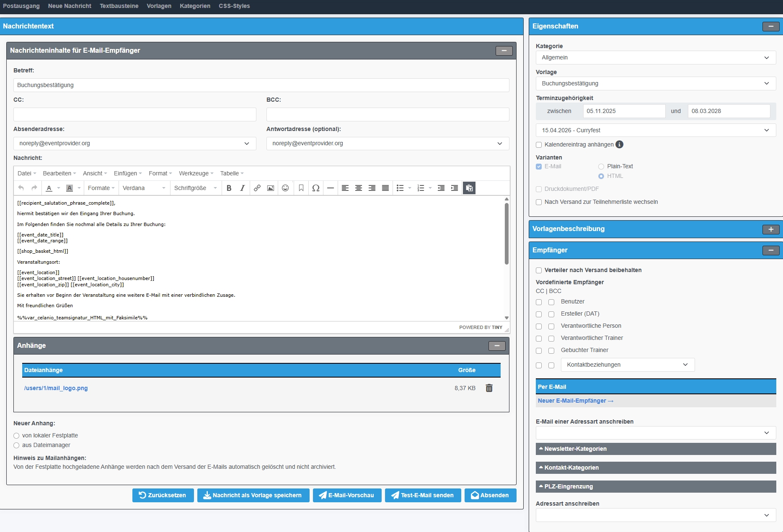Screen dimensions: 783x532
Task: Open the Schriftgröße dropdown
Action: tap(195, 188)
